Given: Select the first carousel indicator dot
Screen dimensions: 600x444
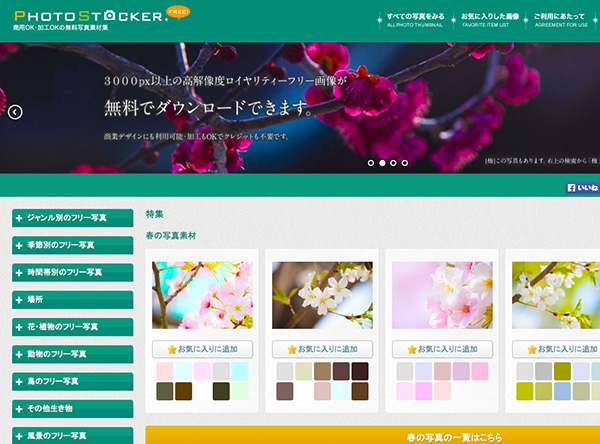Looking at the screenshot, I should (x=370, y=162).
